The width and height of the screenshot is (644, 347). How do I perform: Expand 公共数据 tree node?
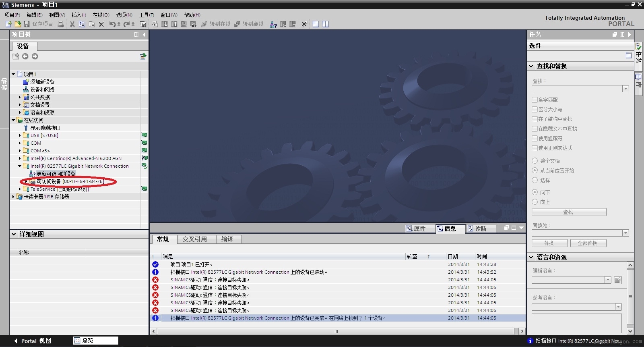click(20, 97)
